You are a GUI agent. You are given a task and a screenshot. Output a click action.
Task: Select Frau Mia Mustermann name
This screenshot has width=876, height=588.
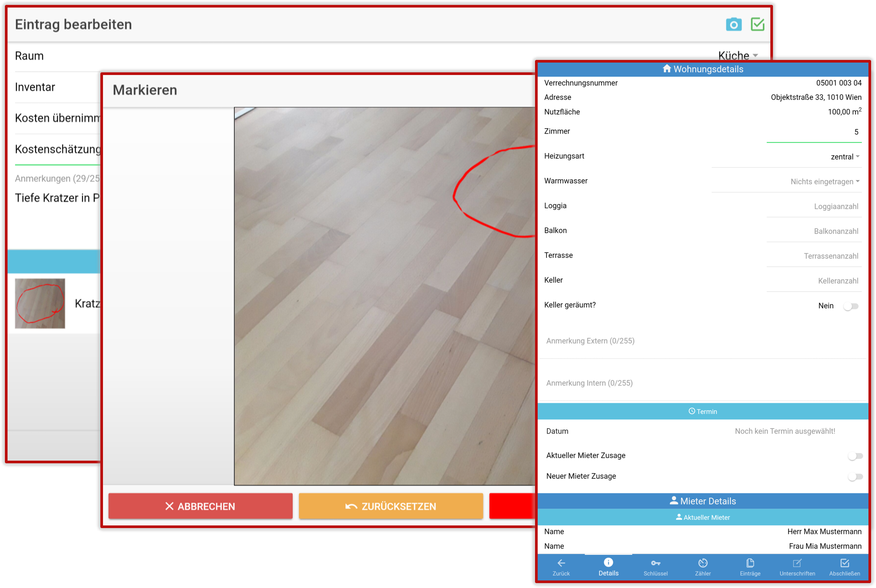825,546
